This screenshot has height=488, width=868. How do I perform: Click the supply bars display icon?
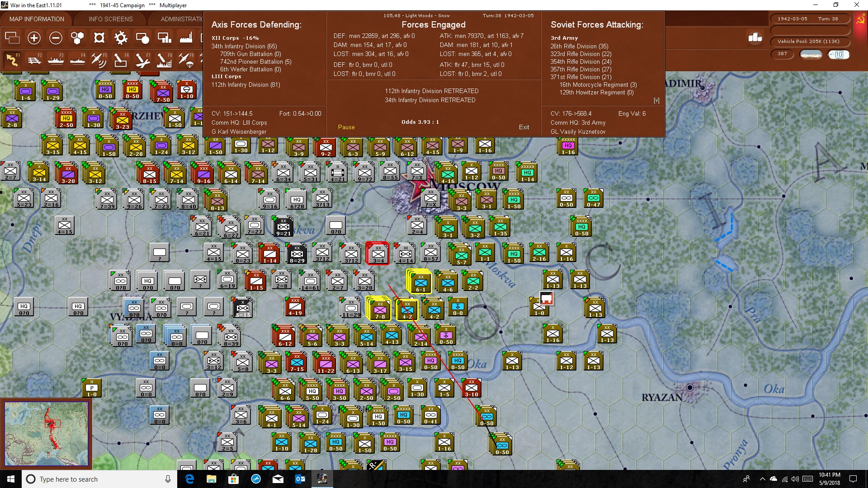pyautogui.click(x=164, y=38)
